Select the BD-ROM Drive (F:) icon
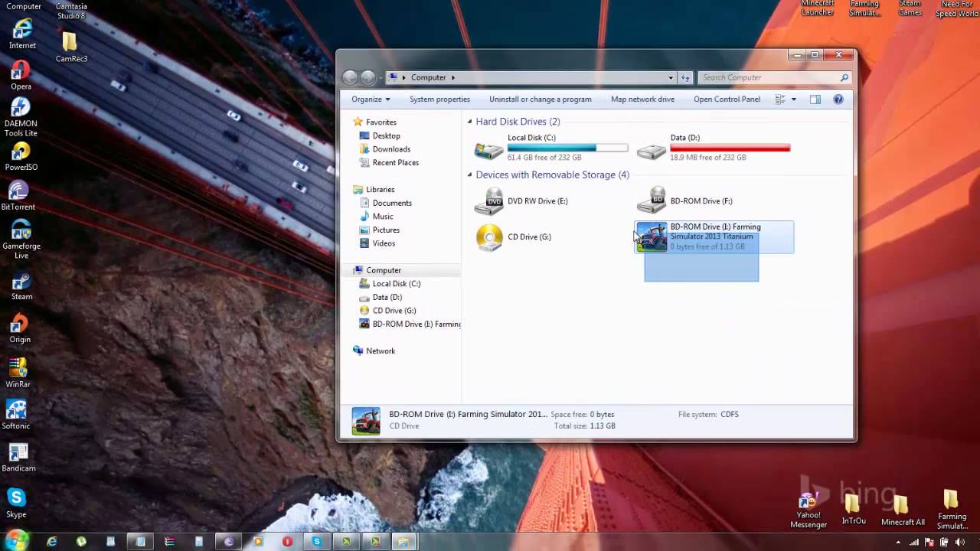The height and width of the screenshot is (551, 980). [x=652, y=201]
